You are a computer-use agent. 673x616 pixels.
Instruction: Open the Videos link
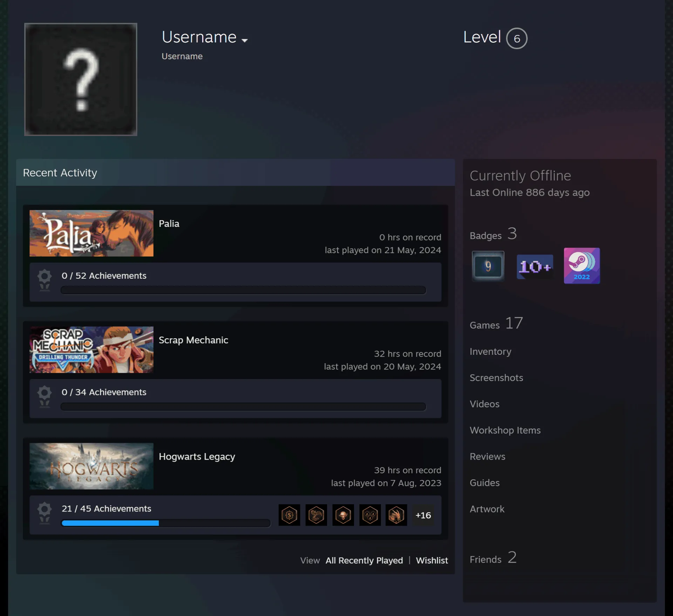click(x=484, y=404)
